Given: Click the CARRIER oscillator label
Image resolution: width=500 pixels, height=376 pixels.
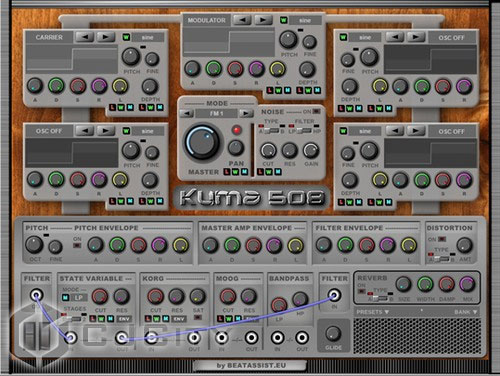Looking at the screenshot, I should click(49, 37).
